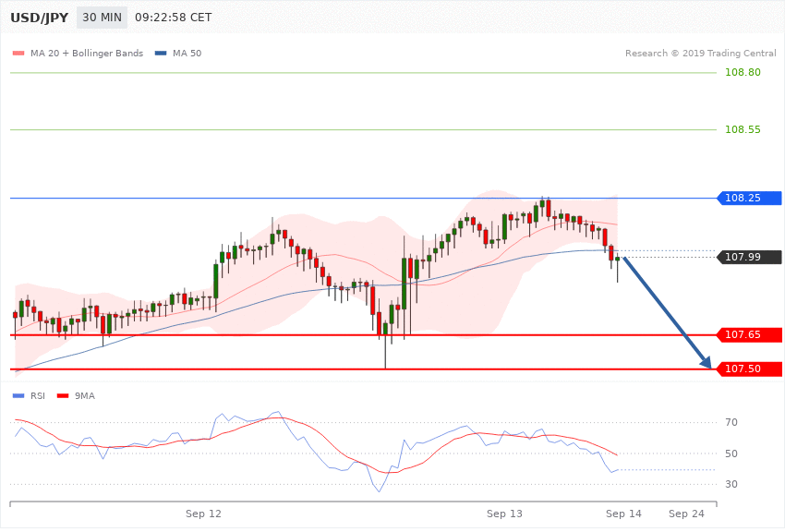This screenshot has height=532, width=785.
Task: Click the blue 108.25 pivot price tag
Action: [749, 199]
